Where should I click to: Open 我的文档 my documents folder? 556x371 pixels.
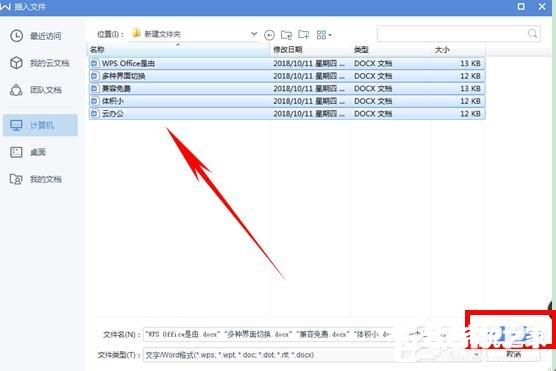pyautogui.click(x=35, y=179)
